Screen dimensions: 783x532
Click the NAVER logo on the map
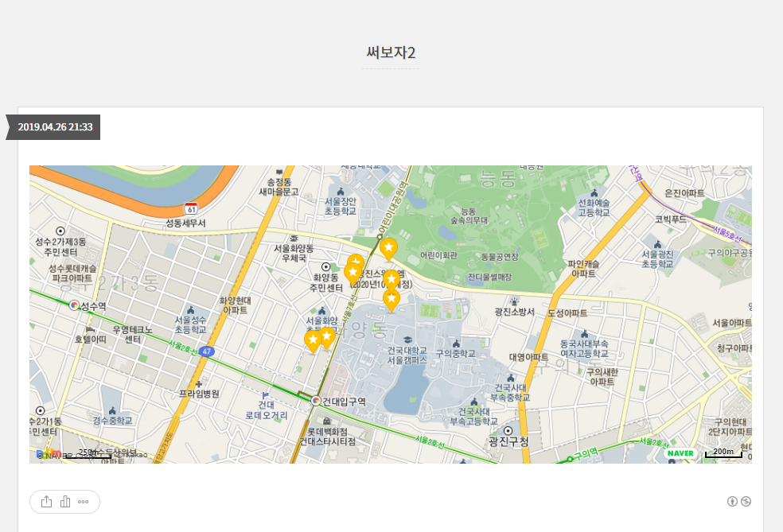pyautogui.click(x=680, y=453)
